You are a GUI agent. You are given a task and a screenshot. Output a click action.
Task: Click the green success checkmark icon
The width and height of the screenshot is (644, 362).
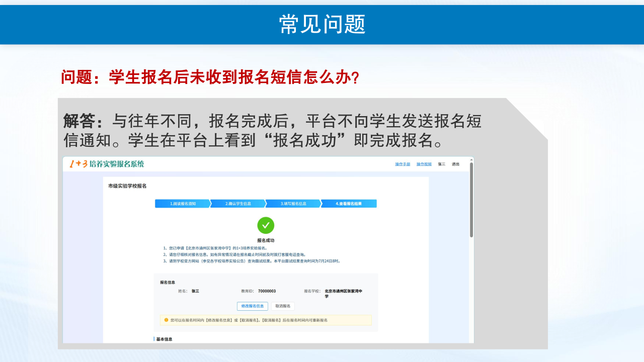[266, 225]
